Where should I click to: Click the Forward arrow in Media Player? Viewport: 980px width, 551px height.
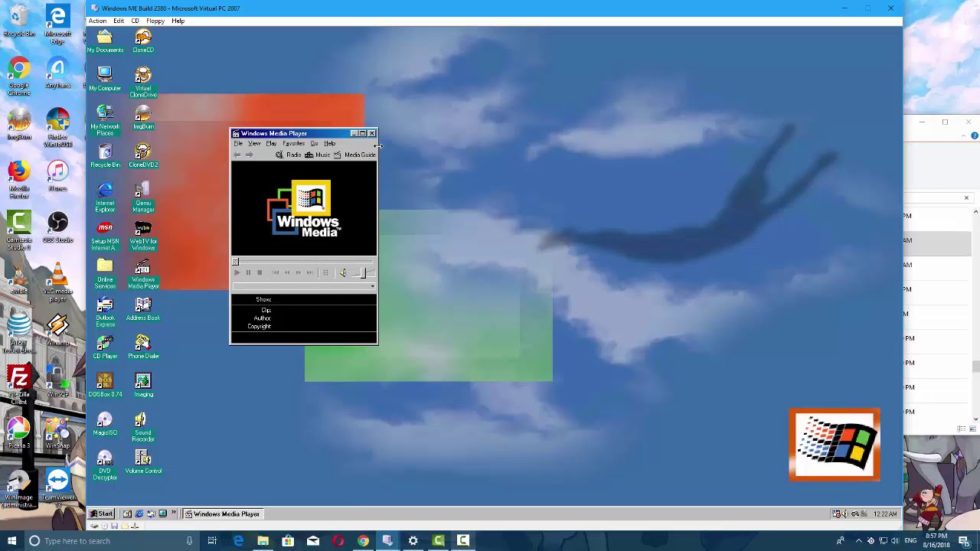(249, 155)
